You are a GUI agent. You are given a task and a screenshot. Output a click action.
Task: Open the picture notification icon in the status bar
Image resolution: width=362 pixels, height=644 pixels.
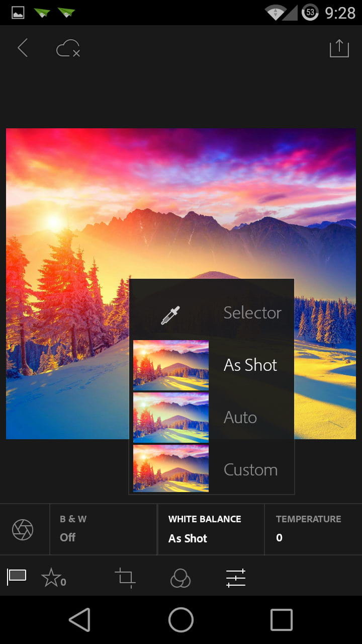coord(18,13)
